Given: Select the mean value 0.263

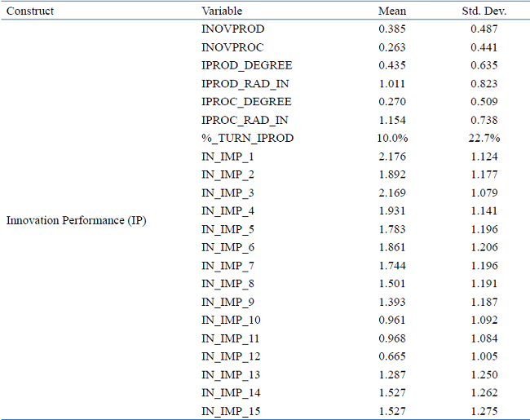Looking at the screenshot, I should [x=392, y=47].
